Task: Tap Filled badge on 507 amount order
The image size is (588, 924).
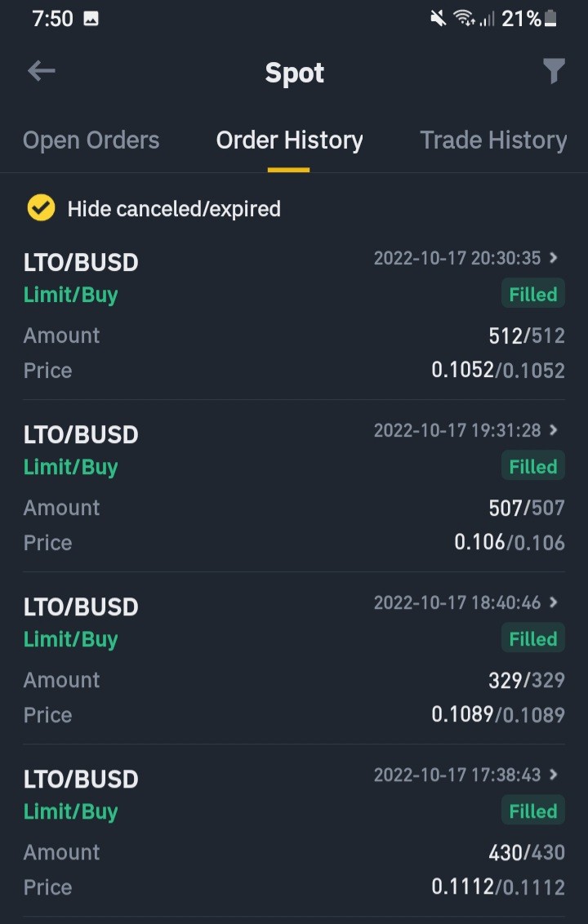Action: click(x=533, y=466)
